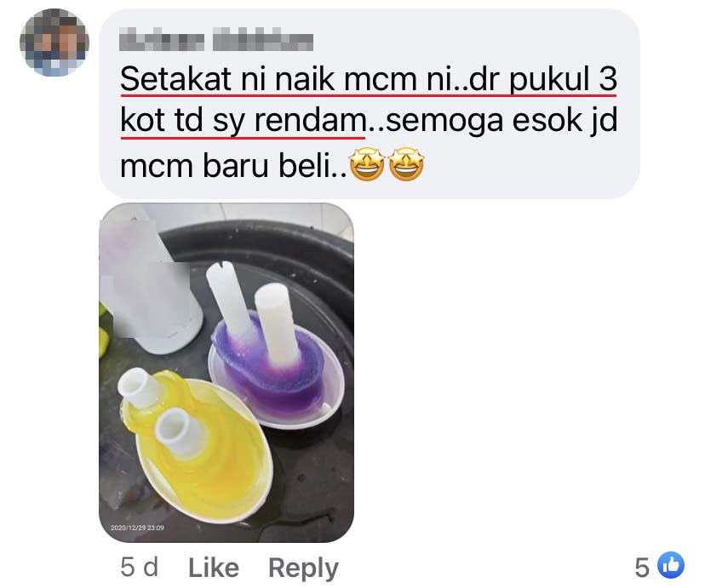Like this comment
This screenshot has height=588, width=705.
[x=214, y=568]
